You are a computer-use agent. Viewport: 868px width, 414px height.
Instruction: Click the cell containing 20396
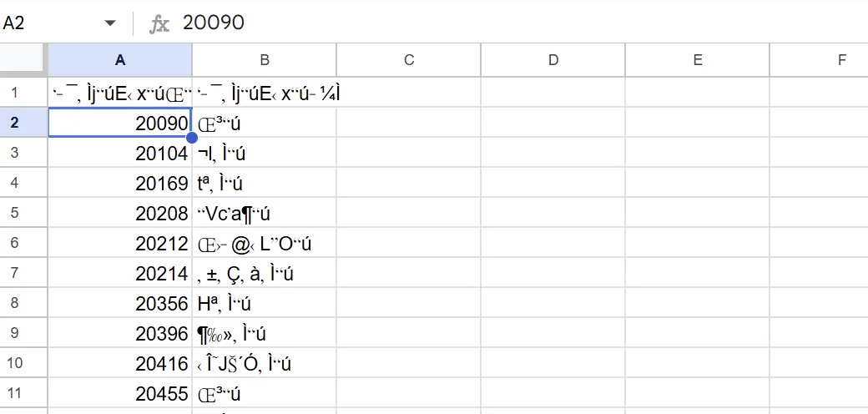(x=120, y=334)
